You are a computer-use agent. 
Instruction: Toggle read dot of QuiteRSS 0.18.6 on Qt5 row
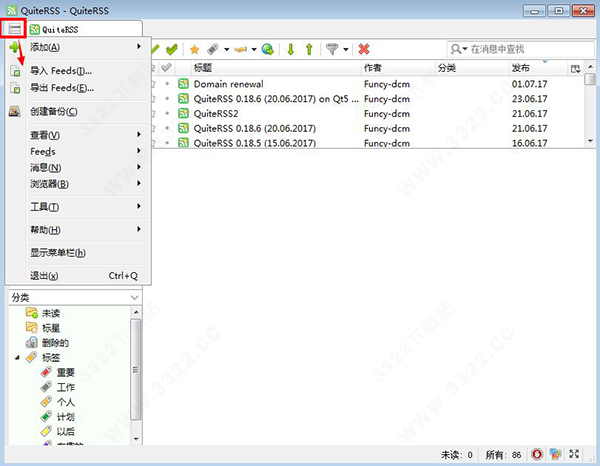(167, 98)
